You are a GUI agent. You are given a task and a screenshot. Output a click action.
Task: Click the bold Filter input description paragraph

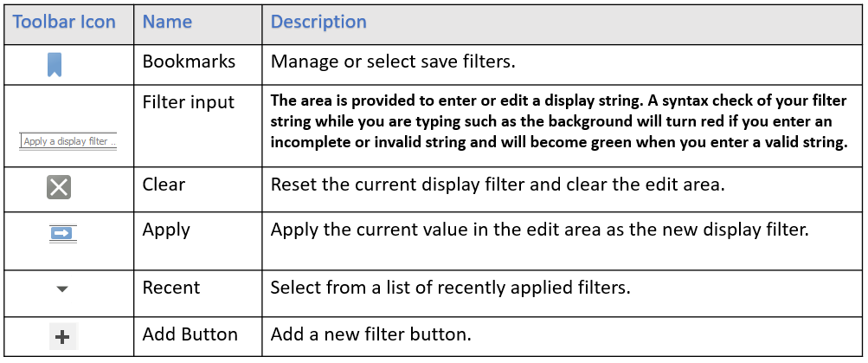[559, 122]
